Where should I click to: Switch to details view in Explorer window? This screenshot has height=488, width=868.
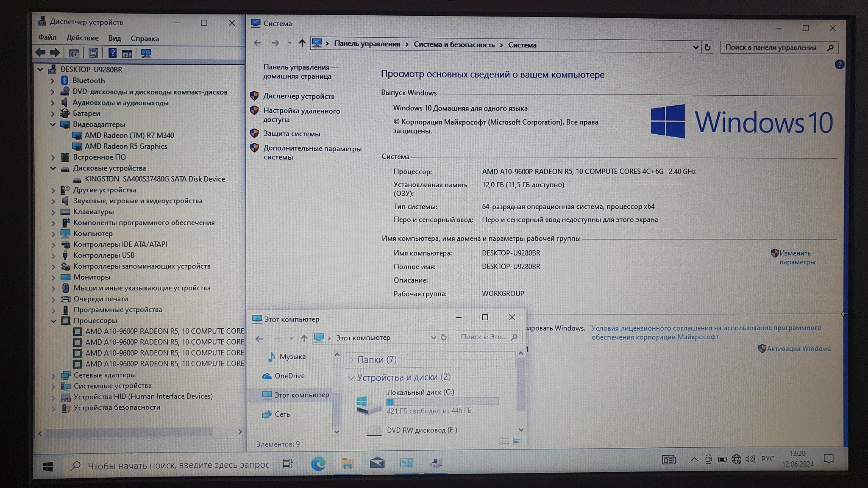coord(504,441)
